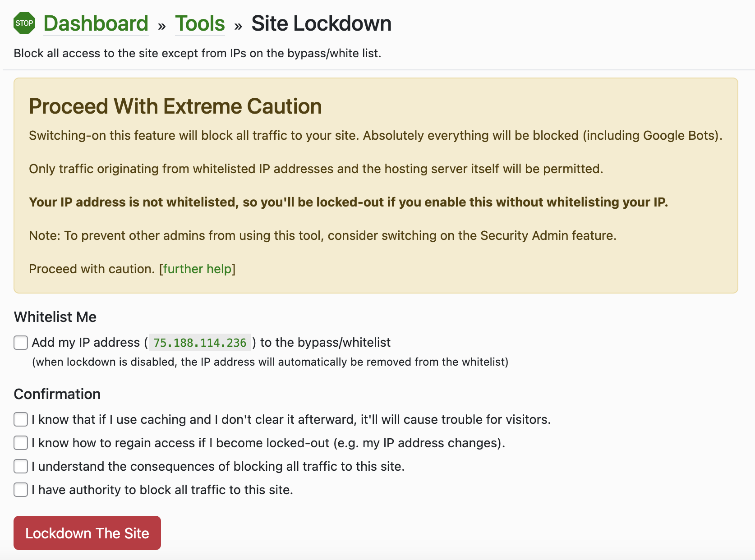
Task: Check the Add my IP address whitelist checkbox
Action: 20,343
